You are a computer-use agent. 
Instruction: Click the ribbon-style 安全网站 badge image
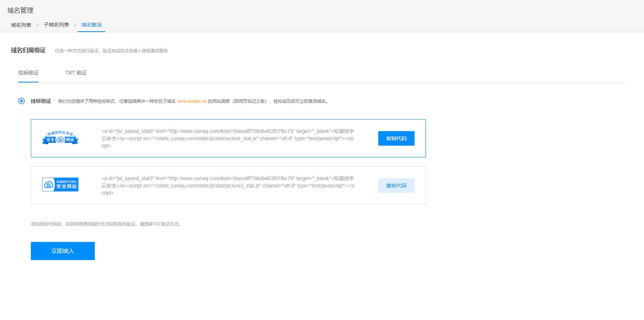60,138
